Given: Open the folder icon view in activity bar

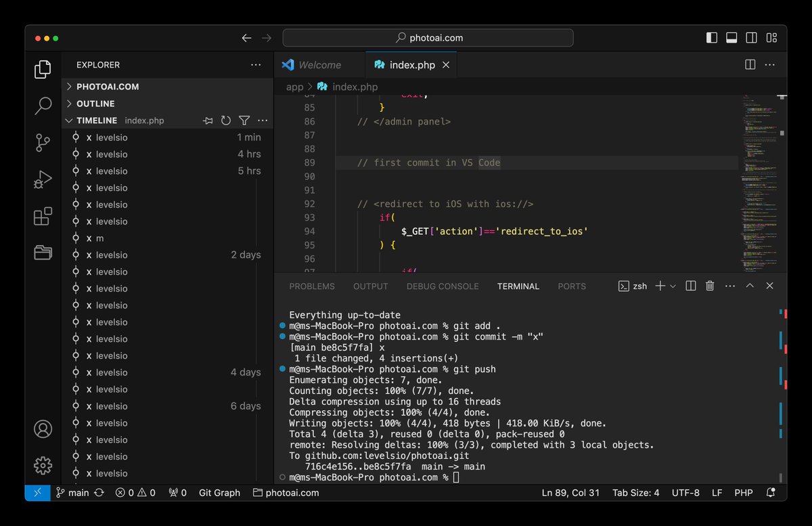Looking at the screenshot, I should [x=43, y=253].
